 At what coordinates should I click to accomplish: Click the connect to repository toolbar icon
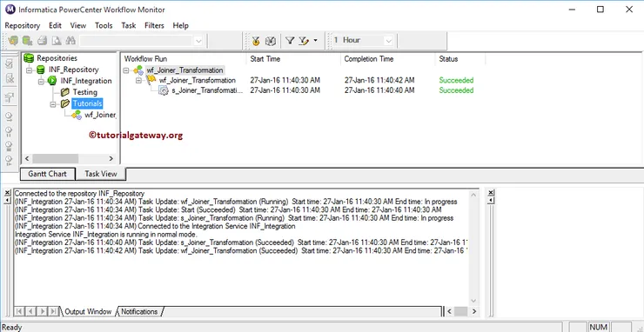click(13, 40)
